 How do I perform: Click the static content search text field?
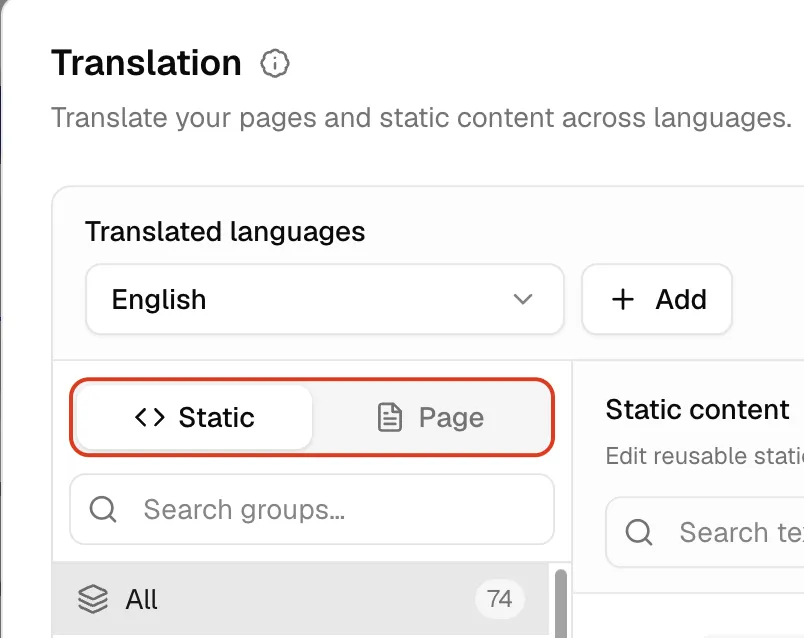coord(705,532)
